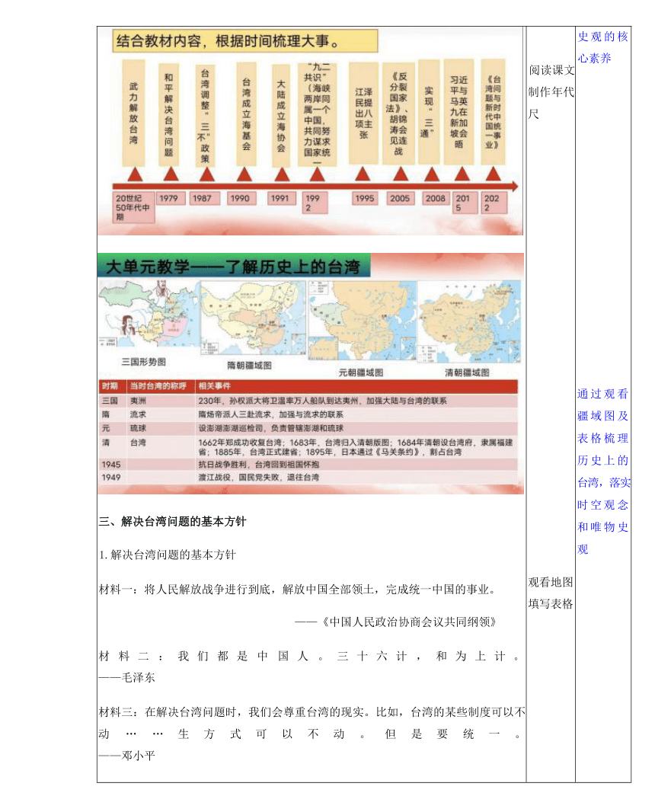
Task: Select the '大陆成立海协会' timeline box
Action: point(281,116)
